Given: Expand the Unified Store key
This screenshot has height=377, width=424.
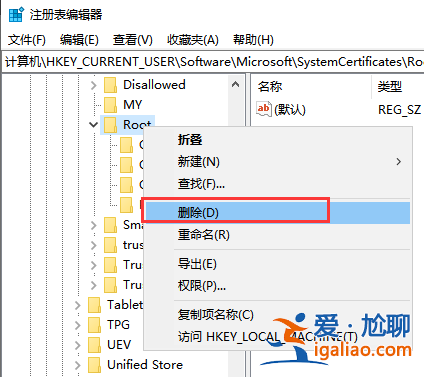Looking at the screenshot, I should [x=78, y=365].
